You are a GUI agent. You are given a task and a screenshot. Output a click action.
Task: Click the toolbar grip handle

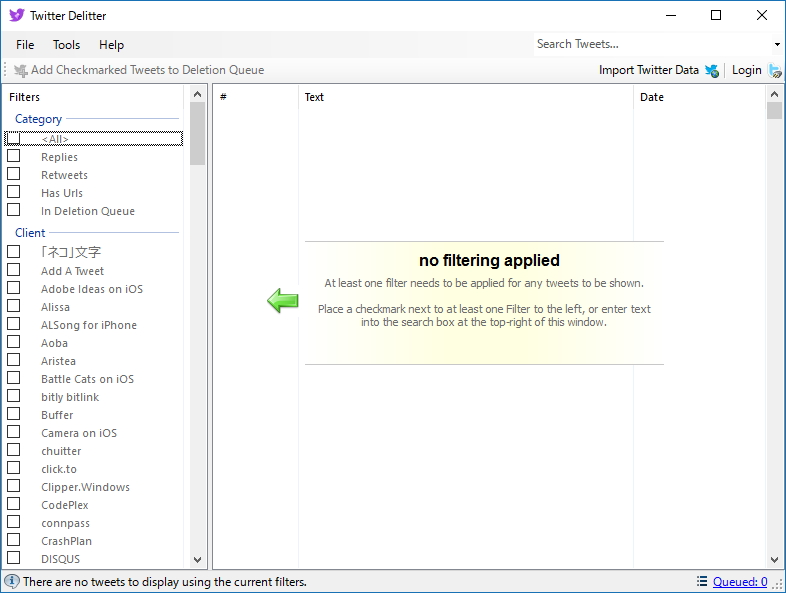coord(6,70)
